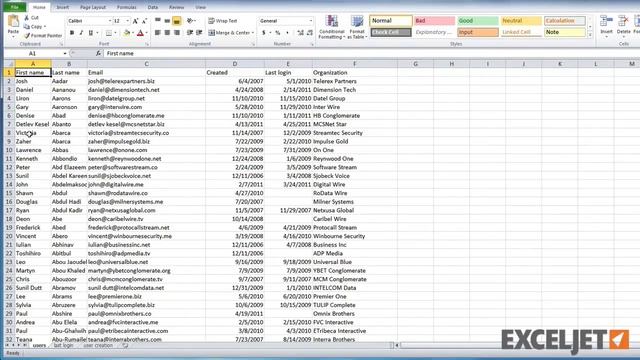The width and height of the screenshot is (640, 360).
Task: Open the Font dialog launcher
Action: (147, 44)
